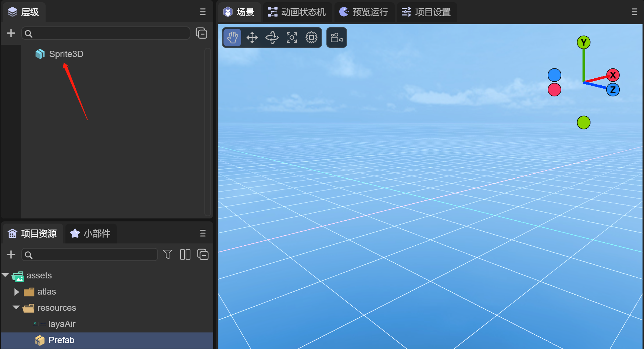Select the scale tool in scene toolbar
Screen dimensions: 644x349
coord(292,38)
